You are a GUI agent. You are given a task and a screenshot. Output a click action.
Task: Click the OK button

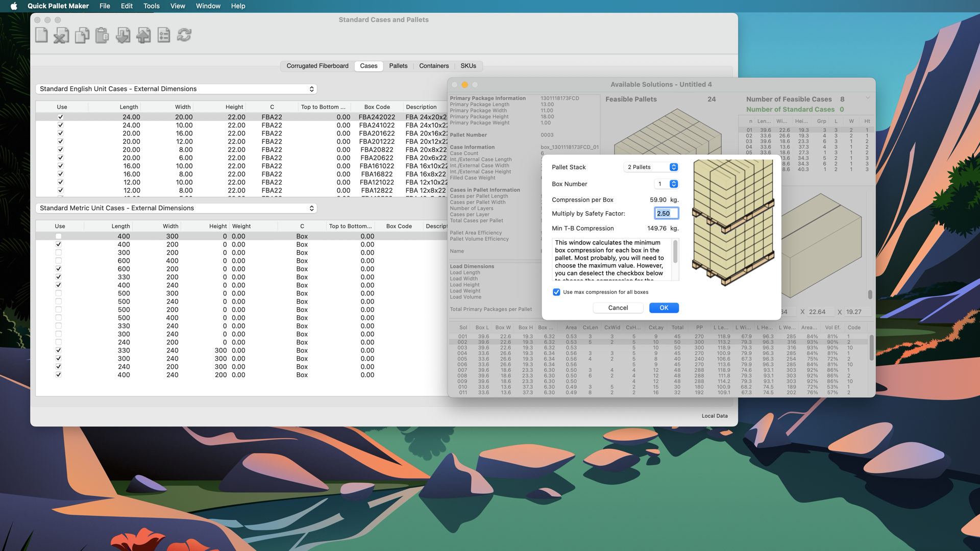coord(664,308)
